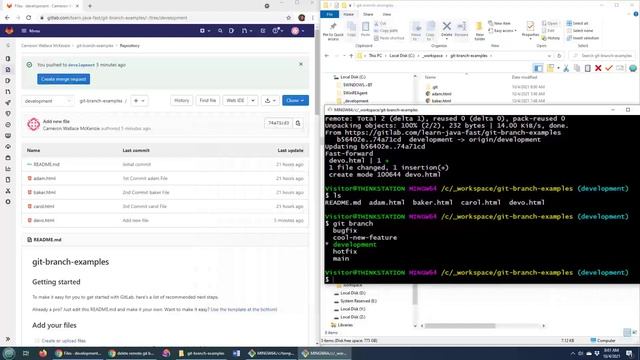Open baker.html in the GitLab file list

coord(44,192)
